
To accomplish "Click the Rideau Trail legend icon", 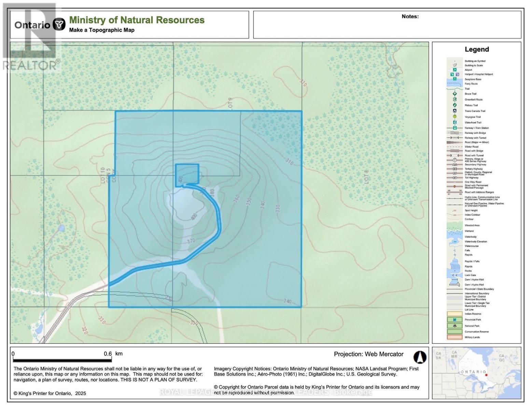I will [x=455, y=105].
